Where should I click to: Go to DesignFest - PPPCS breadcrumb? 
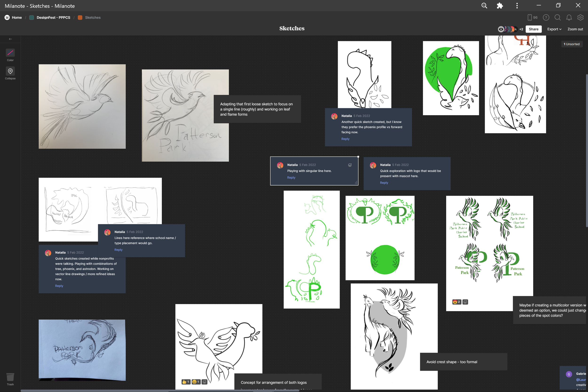(x=53, y=17)
